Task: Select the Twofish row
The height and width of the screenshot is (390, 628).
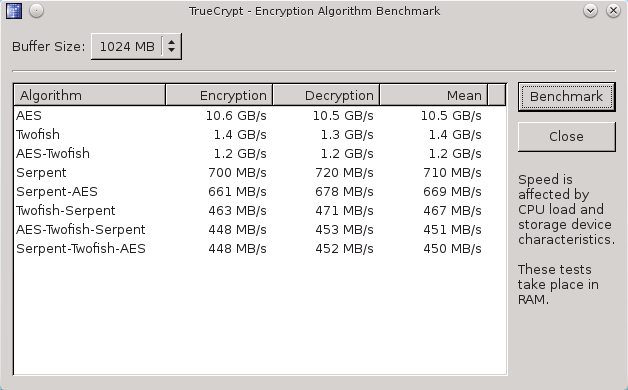Action: [x=260, y=135]
